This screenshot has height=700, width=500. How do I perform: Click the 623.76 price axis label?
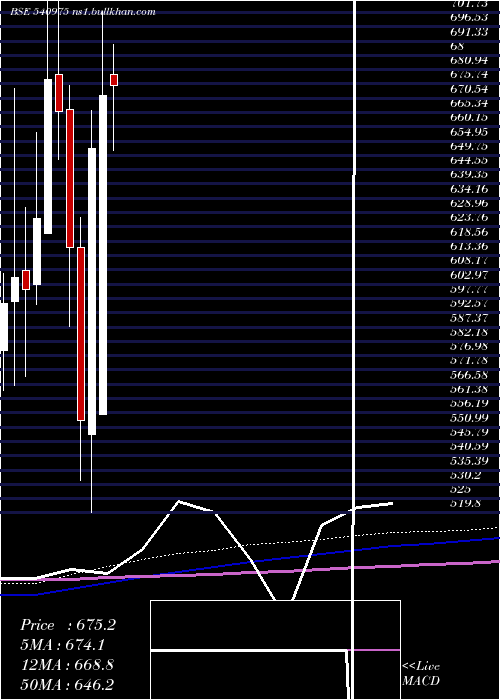coord(469,217)
